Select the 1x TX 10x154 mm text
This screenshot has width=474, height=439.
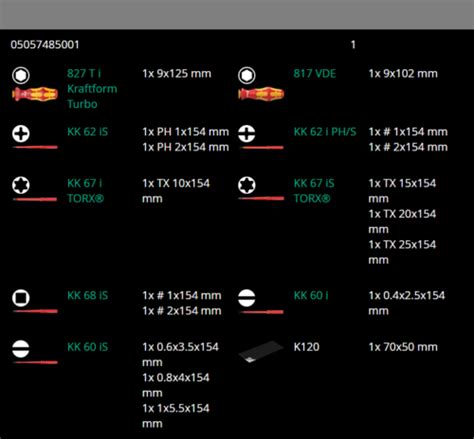pyautogui.click(x=176, y=191)
